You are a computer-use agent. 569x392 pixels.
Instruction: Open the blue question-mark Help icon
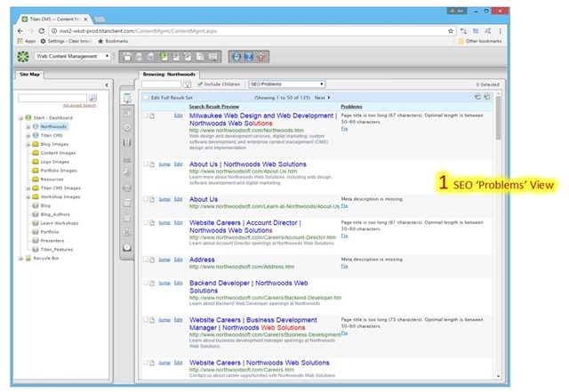pyautogui.click(x=249, y=57)
